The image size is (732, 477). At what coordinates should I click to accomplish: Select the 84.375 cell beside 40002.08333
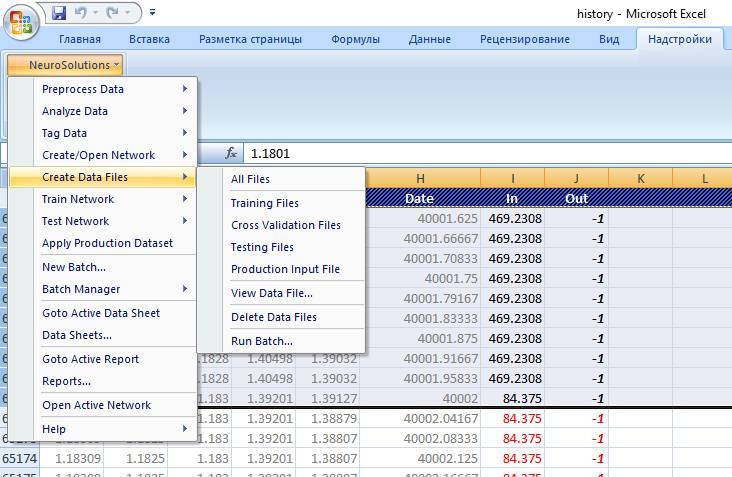[x=513, y=438]
